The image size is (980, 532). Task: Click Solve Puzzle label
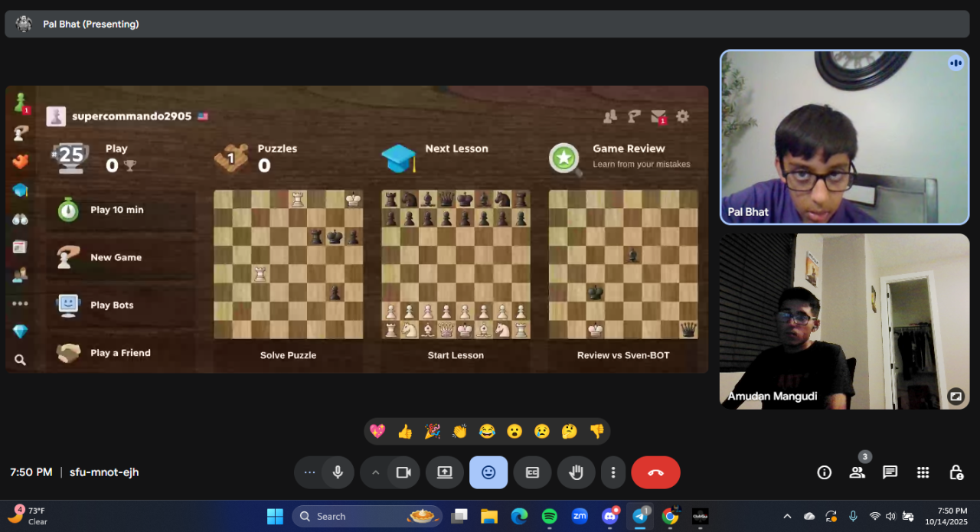(x=288, y=355)
